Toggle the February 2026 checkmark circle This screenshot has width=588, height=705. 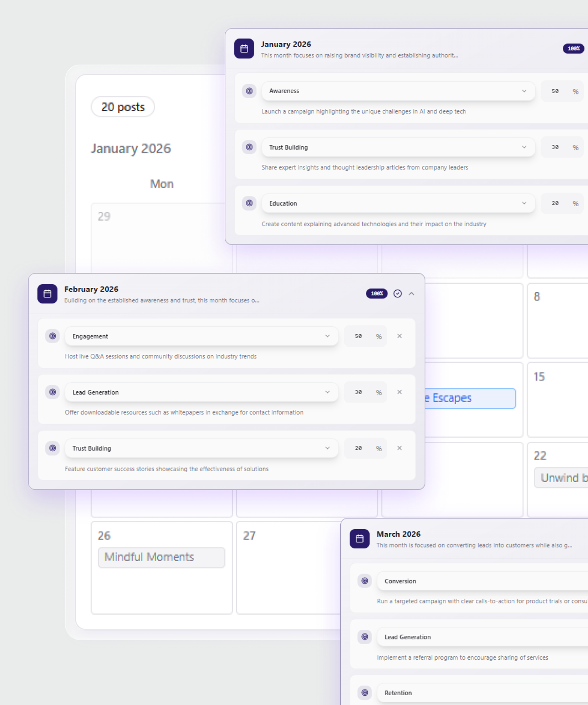pos(398,294)
